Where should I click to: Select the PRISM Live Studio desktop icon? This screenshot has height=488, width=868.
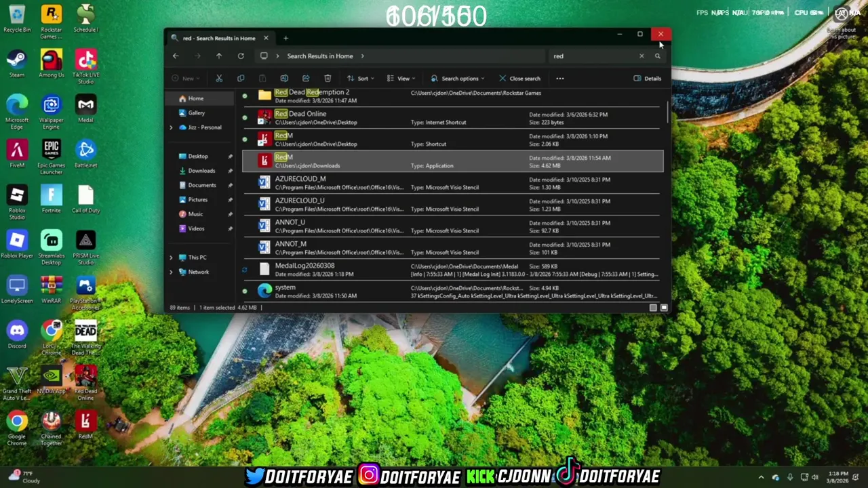[85, 247]
